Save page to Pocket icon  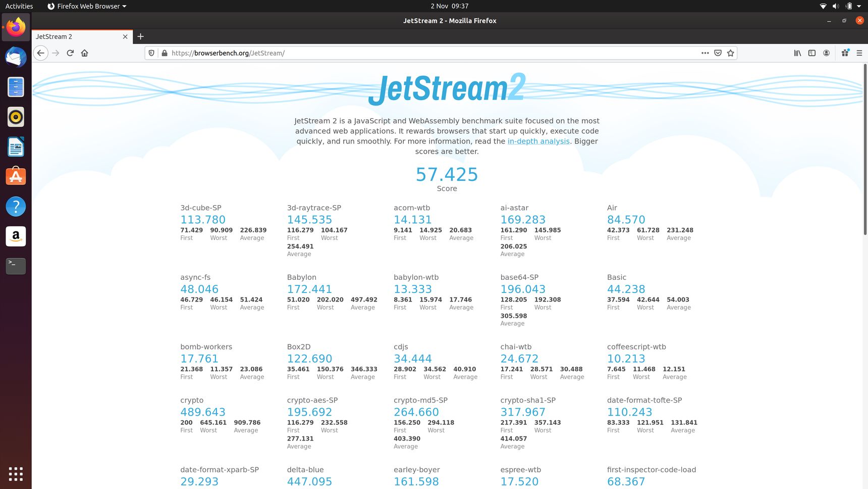point(718,53)
